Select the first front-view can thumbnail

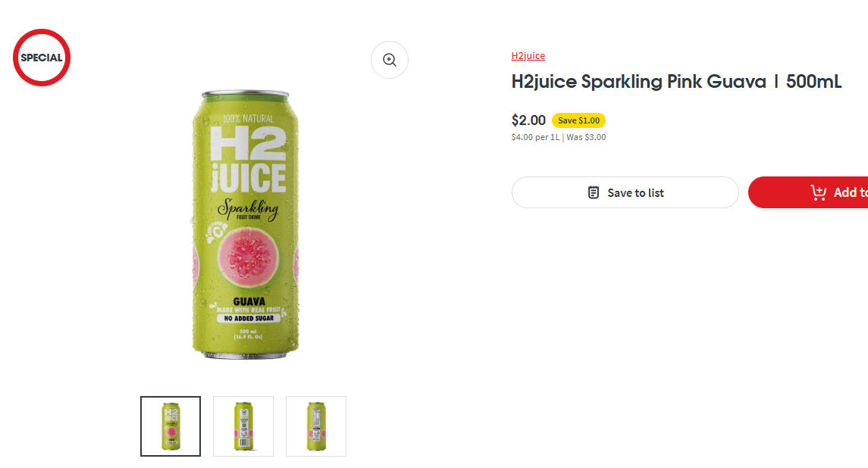(171, 426)
